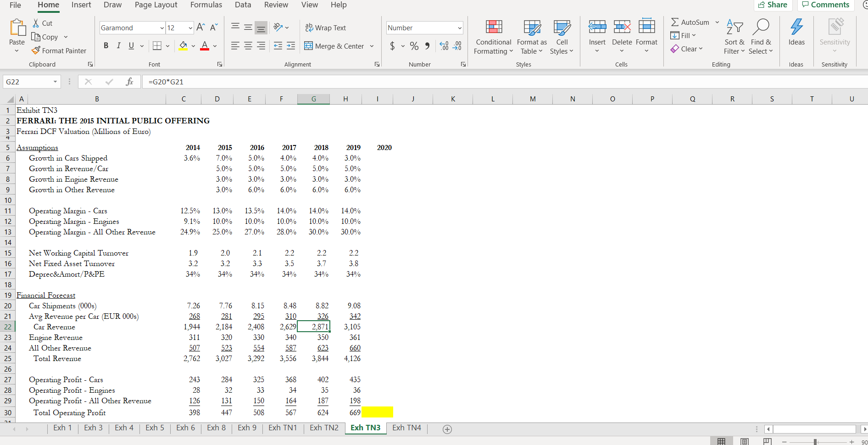Click the Delete cells icon

(622, 27)
